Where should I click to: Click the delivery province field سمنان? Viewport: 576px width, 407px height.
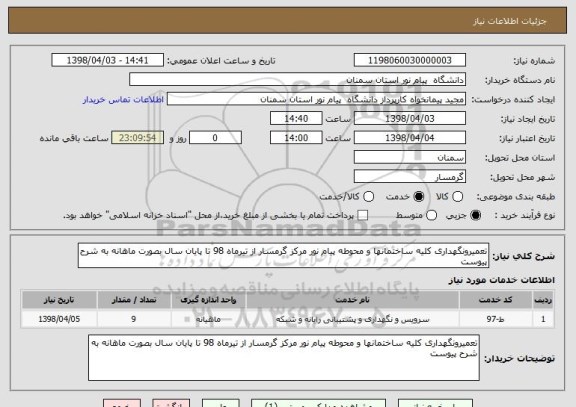coord(410,158)
